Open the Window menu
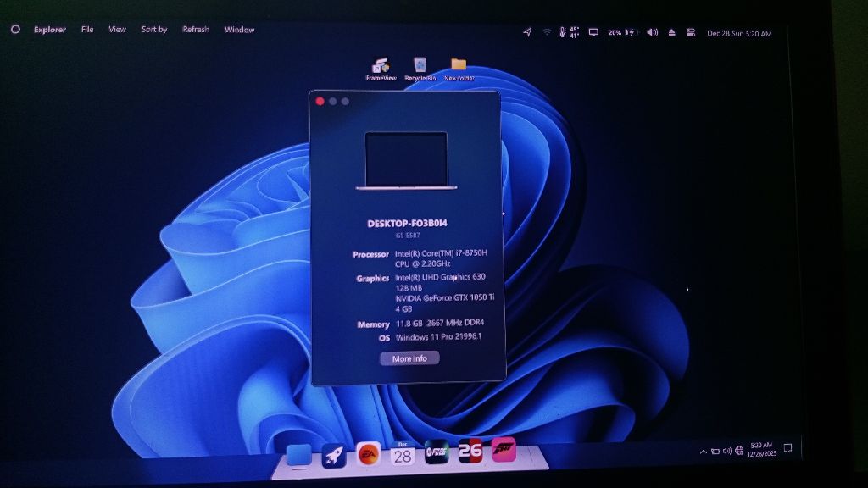The image size is (868, 488). point(239,30)
